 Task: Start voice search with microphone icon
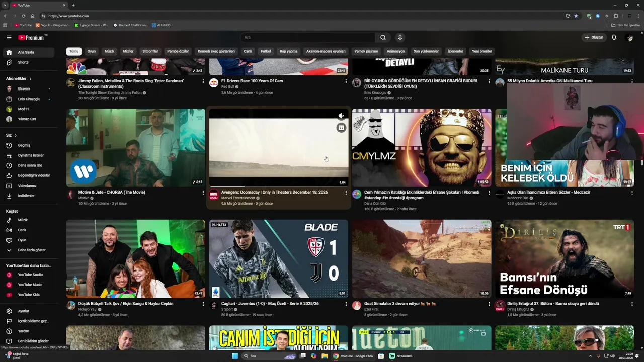(x=400, y=37)
